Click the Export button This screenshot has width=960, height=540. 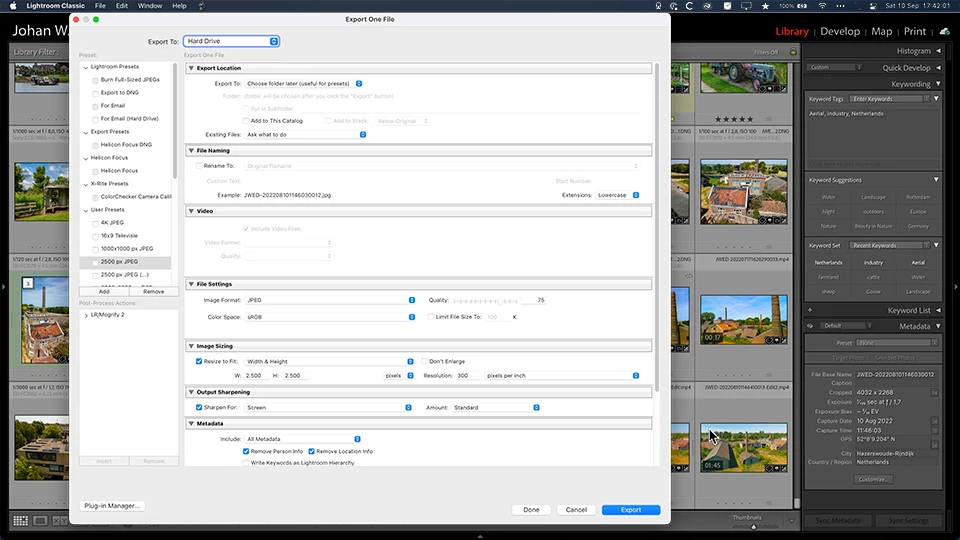pos(631,509)
